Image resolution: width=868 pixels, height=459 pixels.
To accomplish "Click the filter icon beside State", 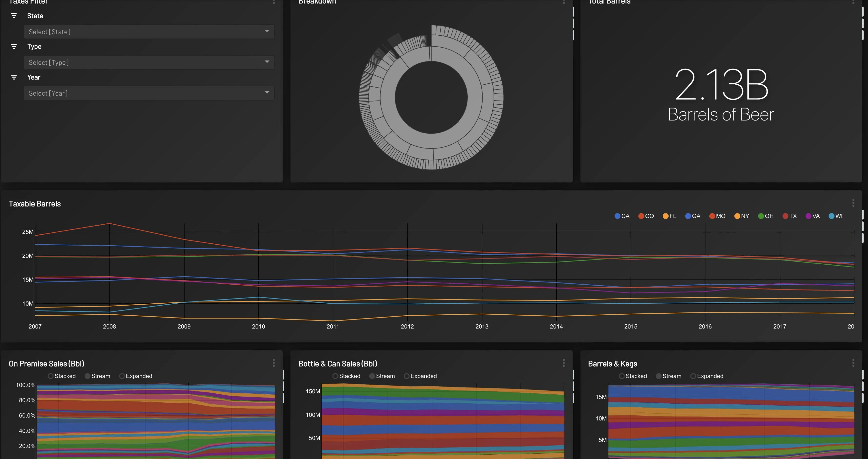I will [13, 16].
